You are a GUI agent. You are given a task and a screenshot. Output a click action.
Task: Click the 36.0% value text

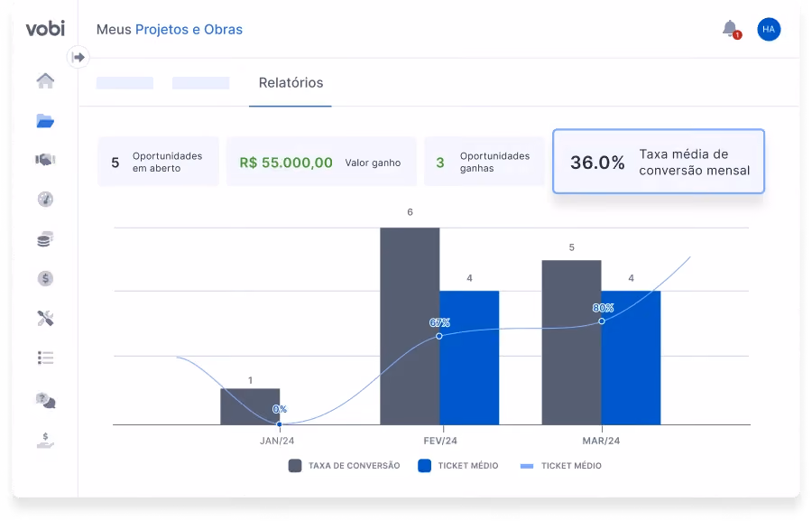pyautogui.click(x=597, y=163)
